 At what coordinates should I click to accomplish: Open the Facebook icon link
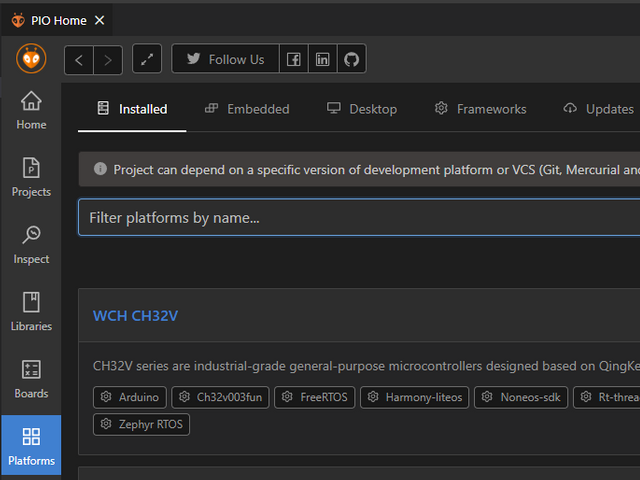(294, 59)
